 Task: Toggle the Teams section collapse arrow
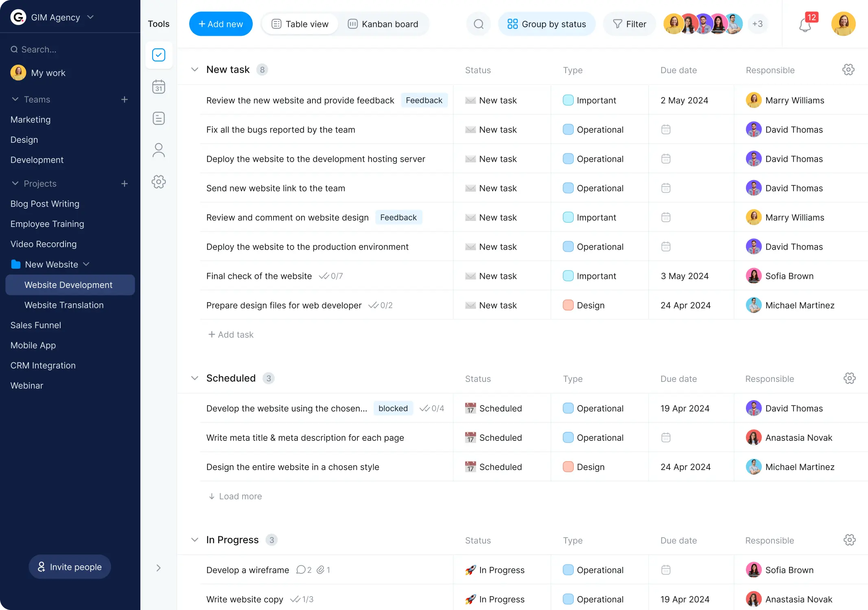tap(15, 99)
